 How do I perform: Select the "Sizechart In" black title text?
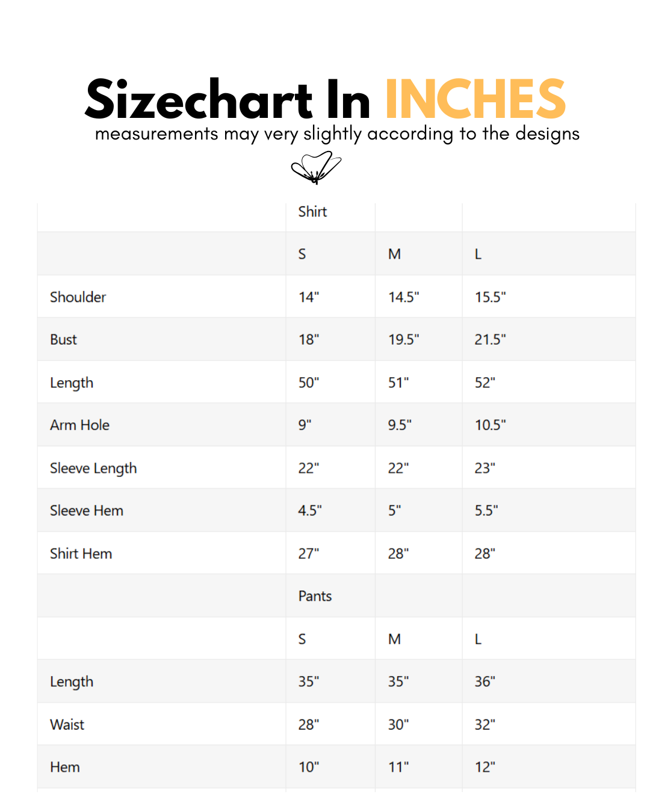pyautogui.click(x=227, y=100)
